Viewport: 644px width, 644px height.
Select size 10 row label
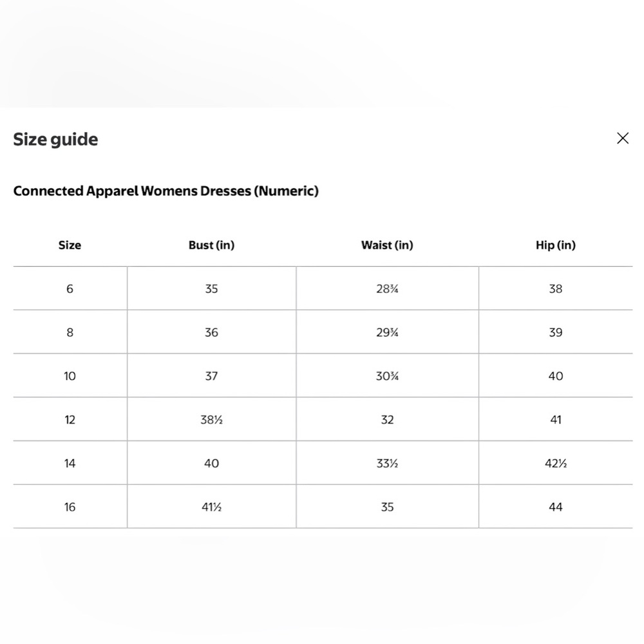click(70, 376)
